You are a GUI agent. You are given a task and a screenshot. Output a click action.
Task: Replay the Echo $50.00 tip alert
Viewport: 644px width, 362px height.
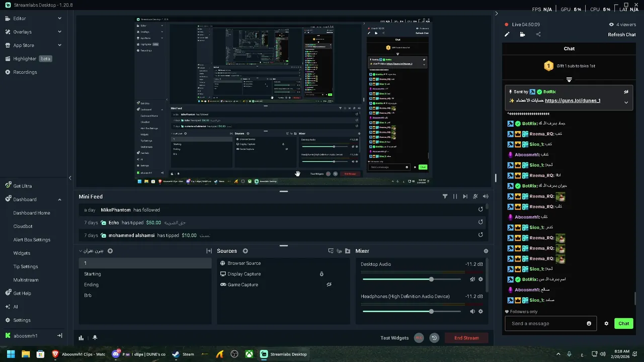click(x=480, y=222)
